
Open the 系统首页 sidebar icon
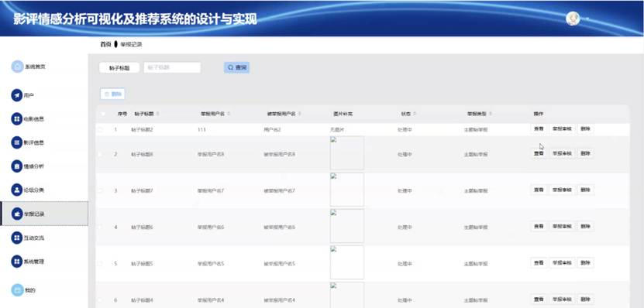(x=17, y=67)
